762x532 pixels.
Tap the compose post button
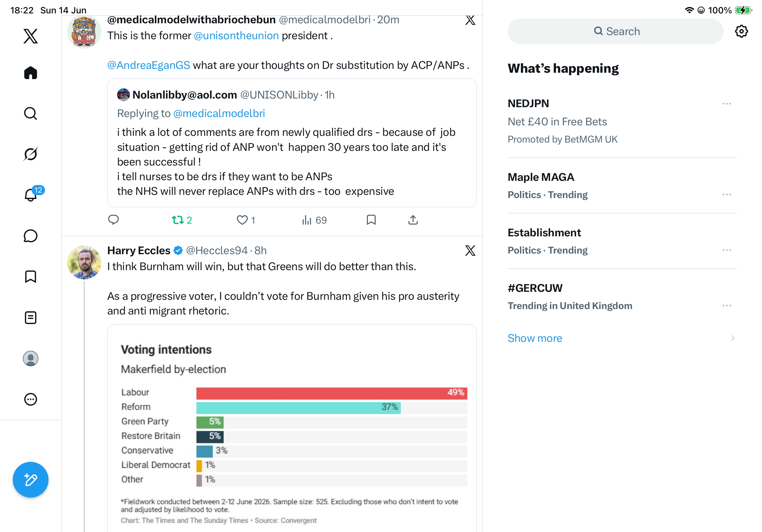31,480
